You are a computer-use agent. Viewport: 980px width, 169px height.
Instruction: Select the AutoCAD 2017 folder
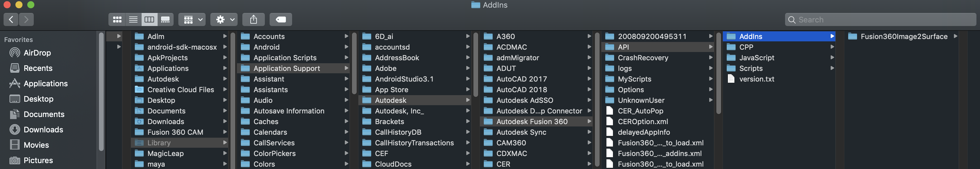[536, 79]
